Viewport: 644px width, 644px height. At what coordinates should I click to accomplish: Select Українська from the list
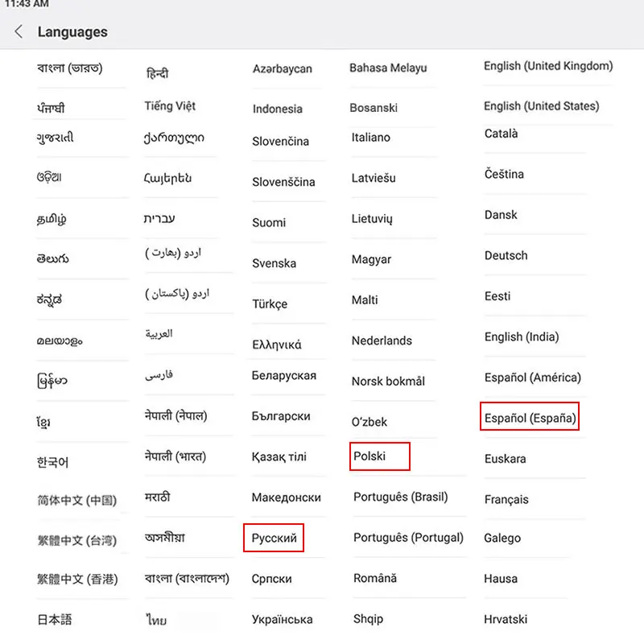pyautogui.click(x=282, y=619)
